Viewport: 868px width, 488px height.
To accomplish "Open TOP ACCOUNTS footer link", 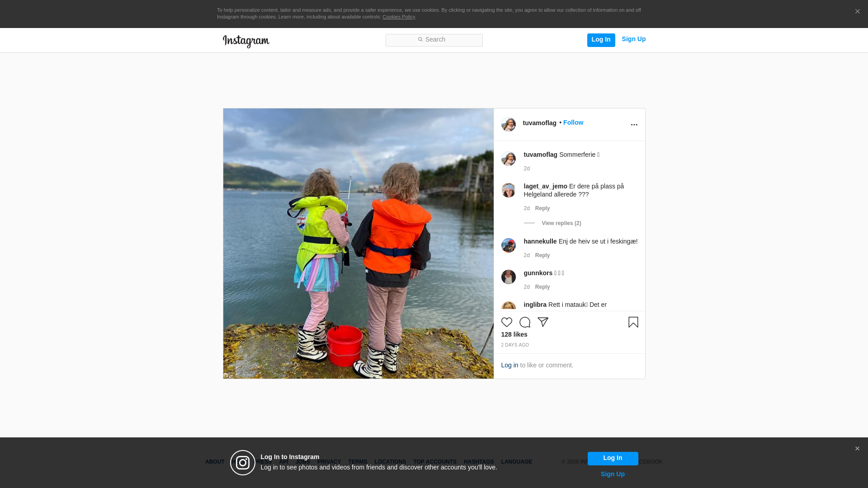I will 435,462.
